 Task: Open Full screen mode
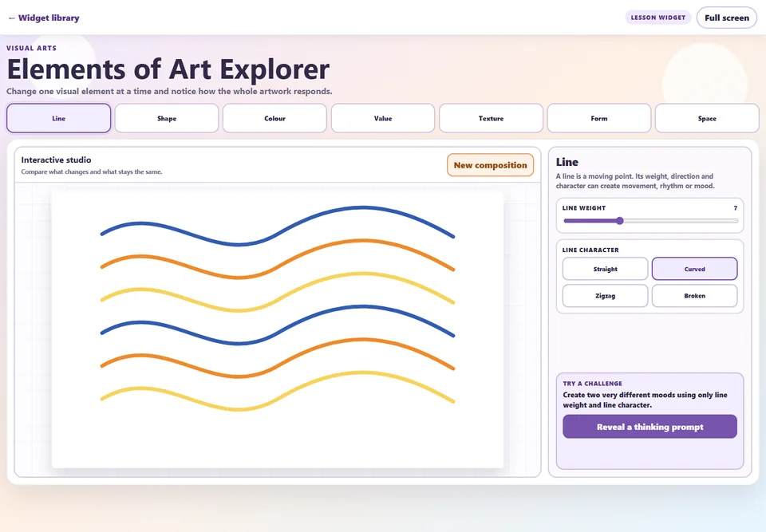point(726,18)
